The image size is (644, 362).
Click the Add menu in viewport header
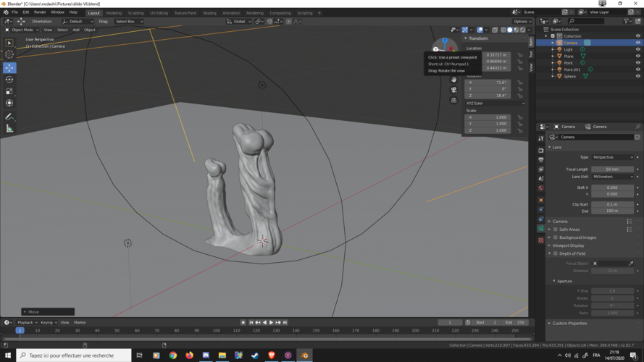pos(75,30)
